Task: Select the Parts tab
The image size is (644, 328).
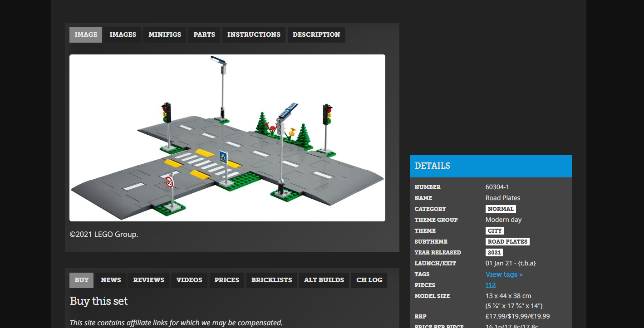Action: pos(204,35)
